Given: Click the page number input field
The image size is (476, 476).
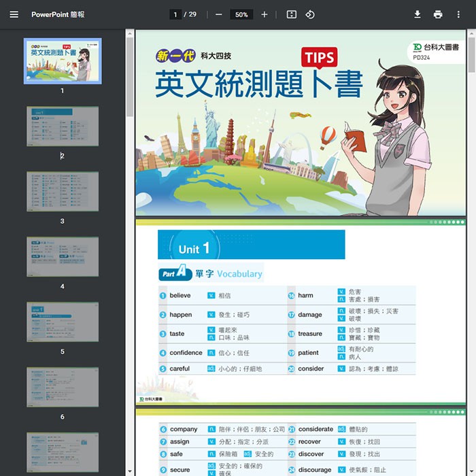Looking at the screenshot, I should tap(175, 14).
